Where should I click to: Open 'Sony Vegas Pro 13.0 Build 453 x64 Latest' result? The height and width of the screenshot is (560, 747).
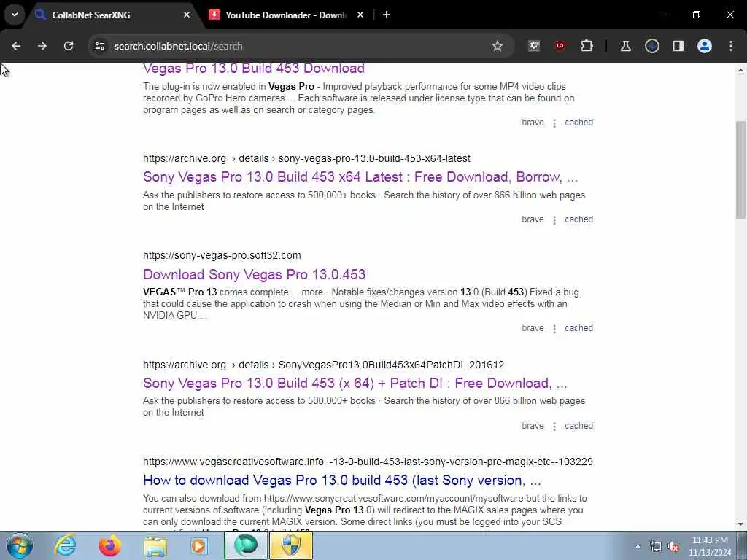[360, 177]
